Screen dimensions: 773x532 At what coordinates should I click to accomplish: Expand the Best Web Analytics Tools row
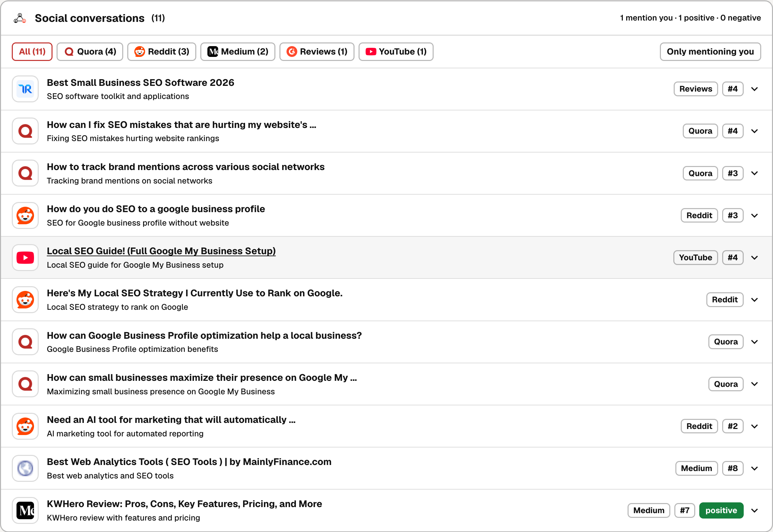[754, 468]
